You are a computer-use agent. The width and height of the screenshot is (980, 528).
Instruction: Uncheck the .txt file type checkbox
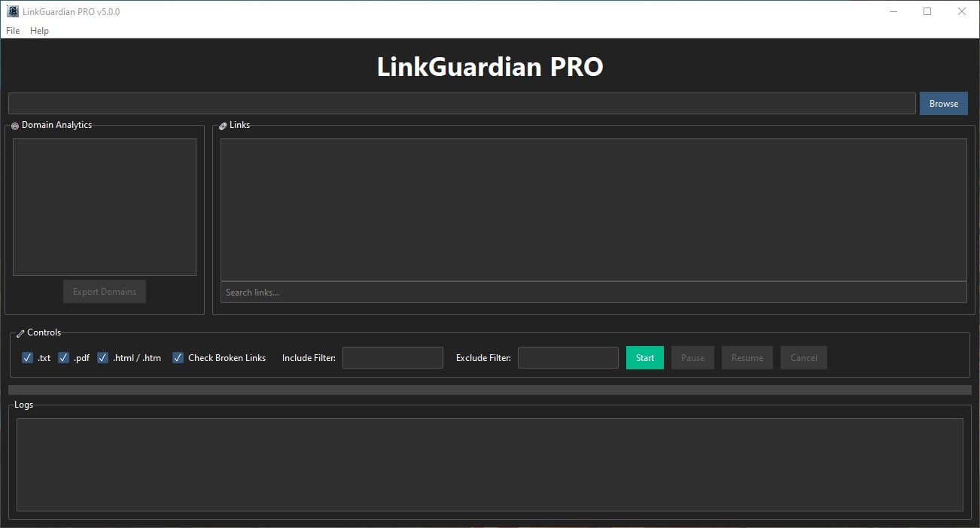28,358
